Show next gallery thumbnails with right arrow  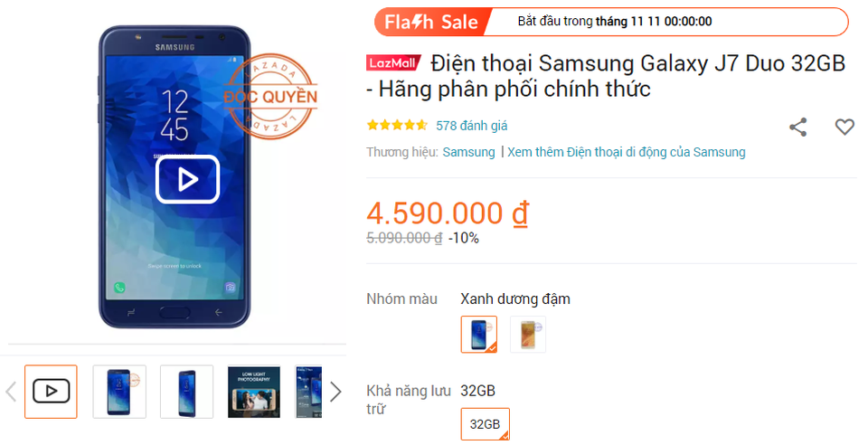coord(335,392)
